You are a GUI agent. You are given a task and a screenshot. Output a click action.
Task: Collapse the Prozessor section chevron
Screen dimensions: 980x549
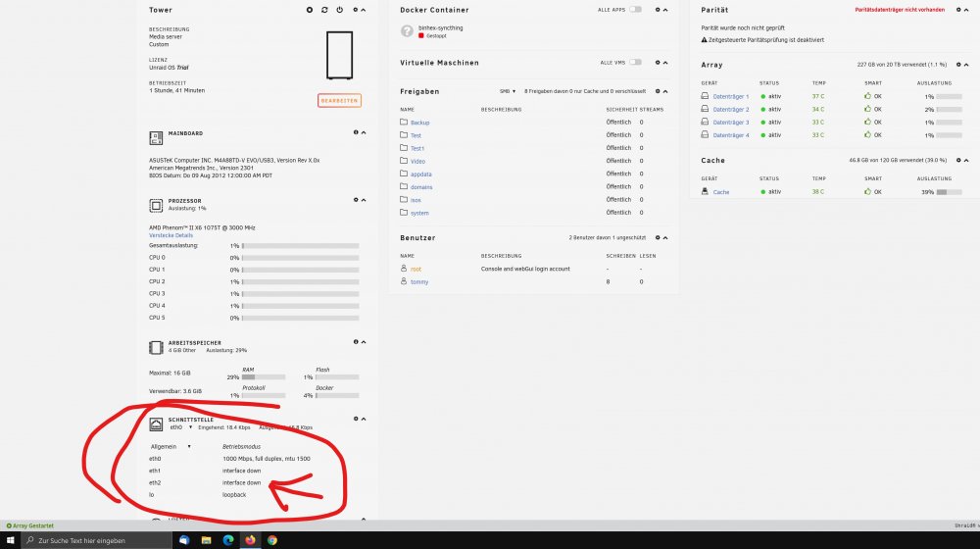coord(364,200)
